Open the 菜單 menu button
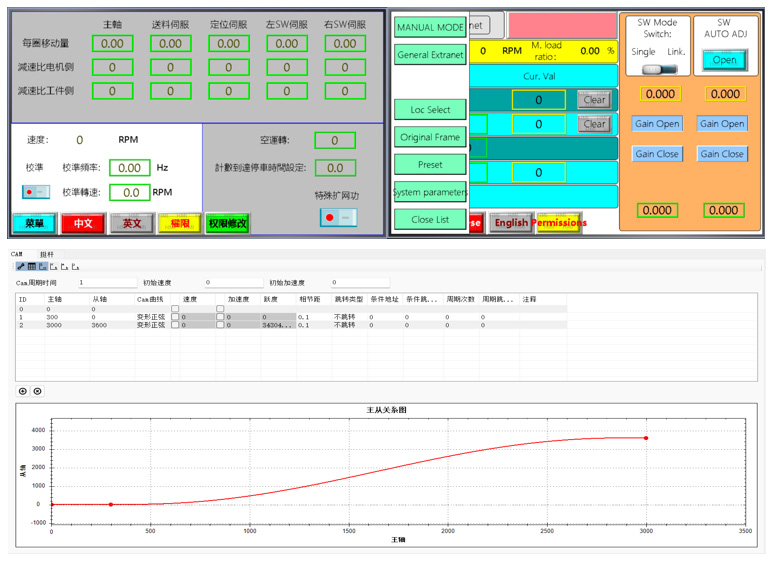Viewport: 774px width, 561px height. click(34, 223)
